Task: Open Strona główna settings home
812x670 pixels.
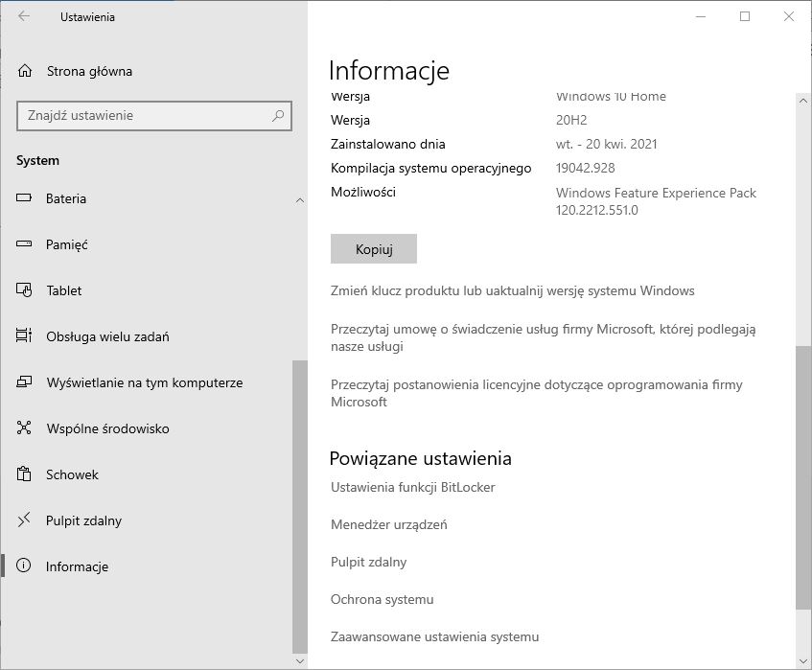Action: [89, 71]
